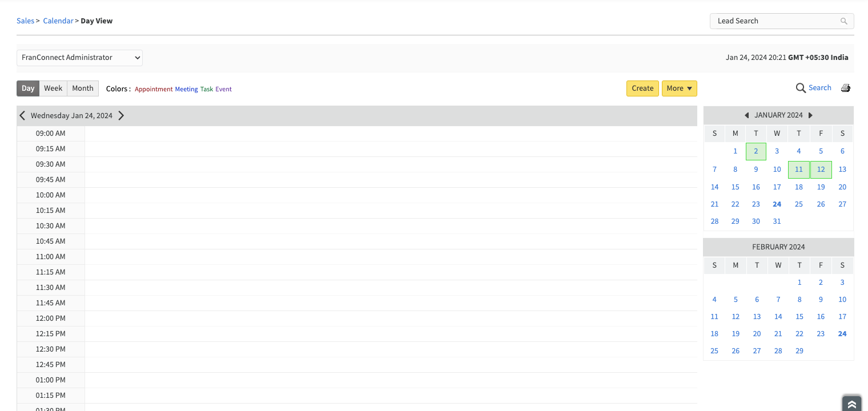Expand the More menu
The width and height of the screenshot is (868, 411).
679,88
